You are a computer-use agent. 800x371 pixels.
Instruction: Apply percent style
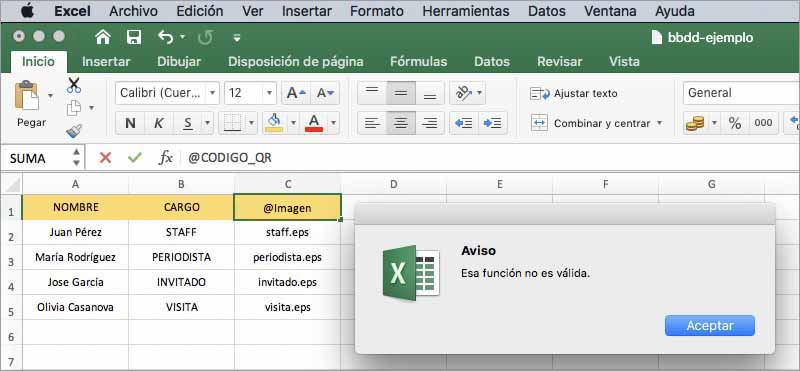click(734, 123)
